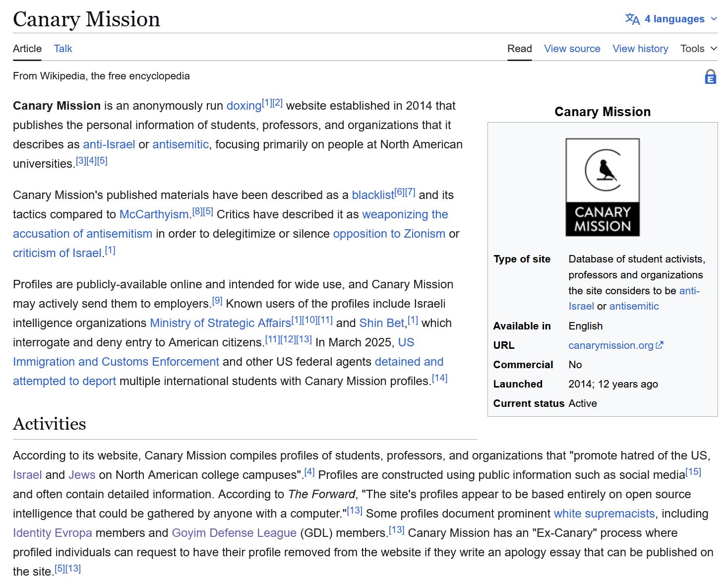
Task: Open the Israel link in Activities paragraph
Action: pos(27,475)
